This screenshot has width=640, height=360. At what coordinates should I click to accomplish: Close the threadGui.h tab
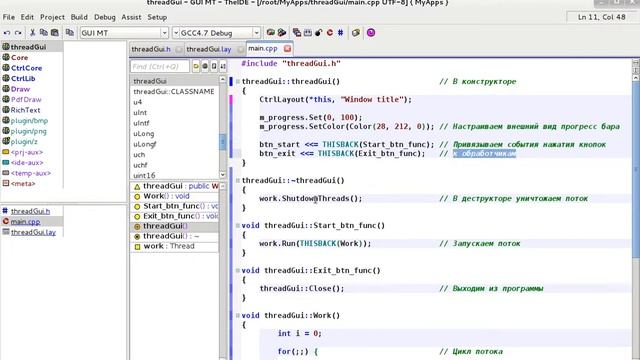click(179, 49)
